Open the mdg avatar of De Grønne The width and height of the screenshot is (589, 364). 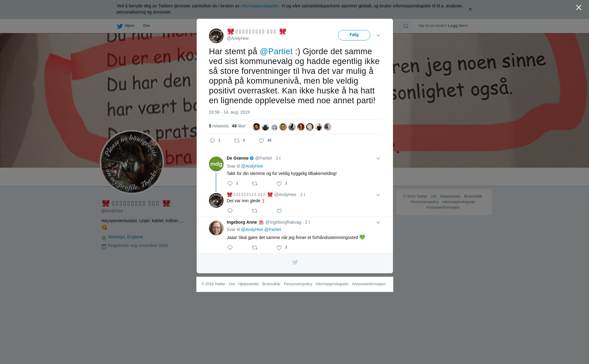pyautogui.click(x=216, y=164)
